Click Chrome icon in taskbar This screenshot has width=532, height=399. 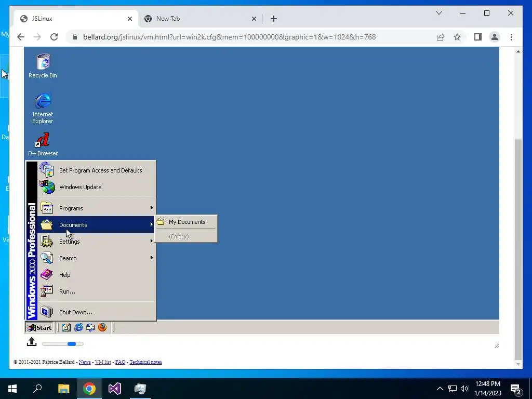[x=89, y=389]
